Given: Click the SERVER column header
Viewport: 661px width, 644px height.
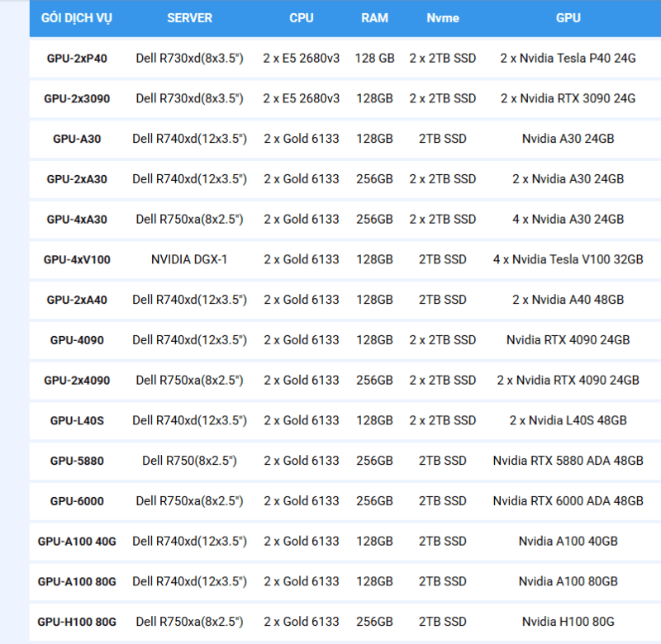Looking at the screenshot, I should point(190,18).
